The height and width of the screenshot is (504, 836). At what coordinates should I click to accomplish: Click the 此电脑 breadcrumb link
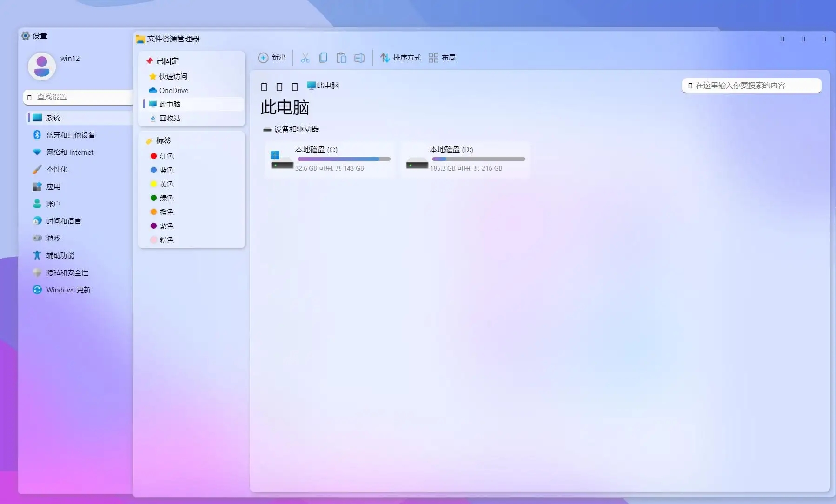tap(327, 86)
